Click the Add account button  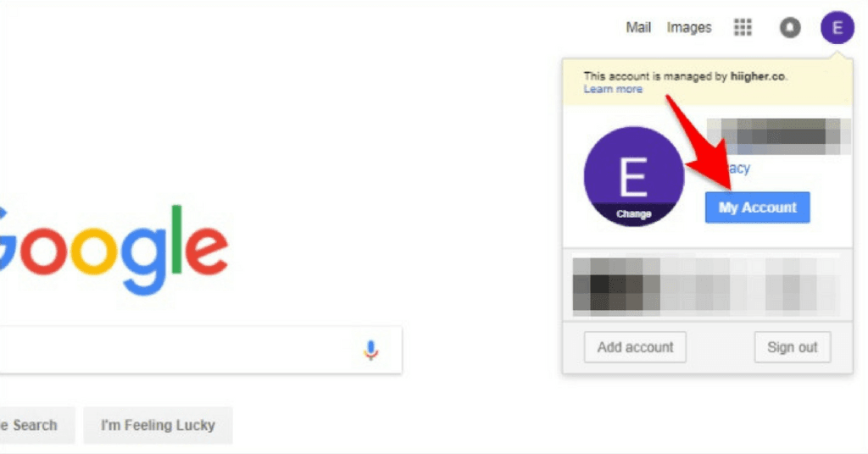pos(635,347)
